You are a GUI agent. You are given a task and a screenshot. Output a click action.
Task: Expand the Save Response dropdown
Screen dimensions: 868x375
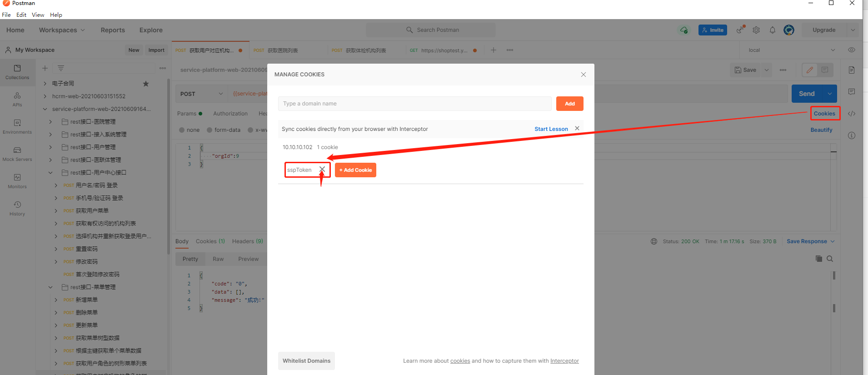point(811,241)
